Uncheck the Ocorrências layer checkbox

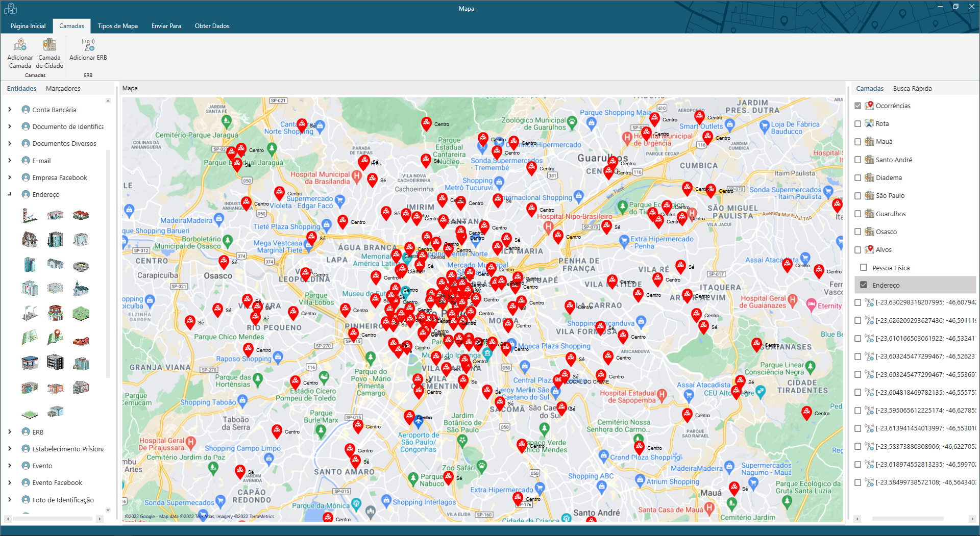(x=858, y=106)
